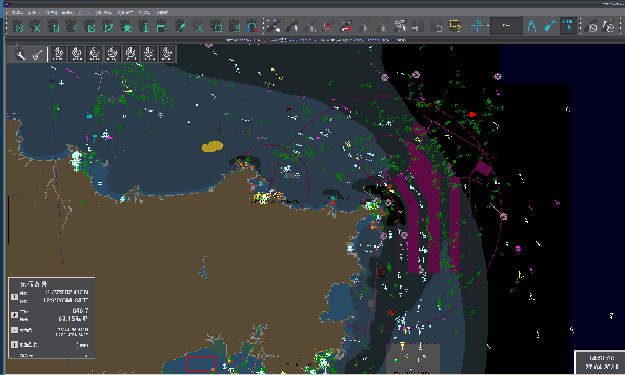Open the scale dropdown field in top toolbar
Image resolution: width=625 pixels, height=375 pixels.
[506, 26]
